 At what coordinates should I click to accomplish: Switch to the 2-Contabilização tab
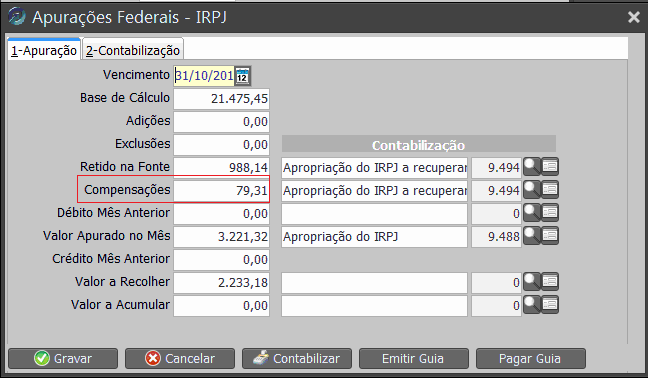coord(133,50)
